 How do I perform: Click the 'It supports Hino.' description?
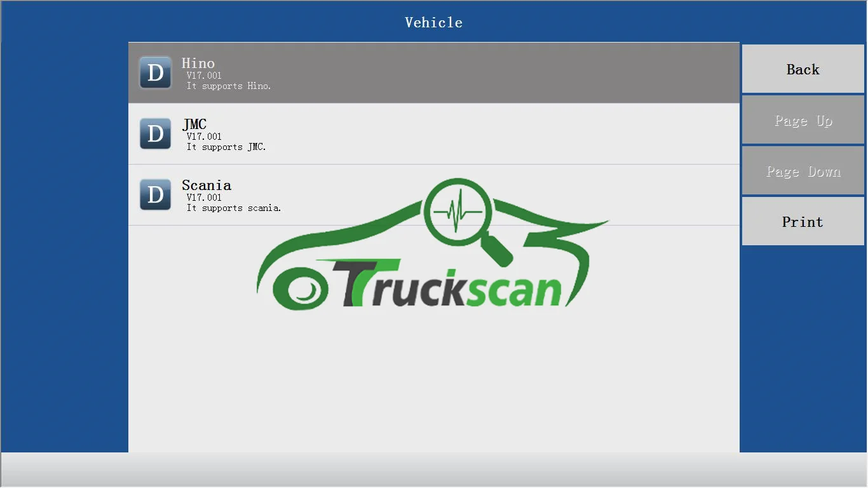tap(229, 86)
